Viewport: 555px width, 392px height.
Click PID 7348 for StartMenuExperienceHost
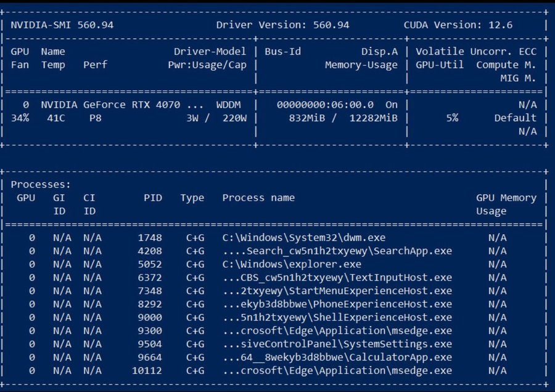click(152, 291)
